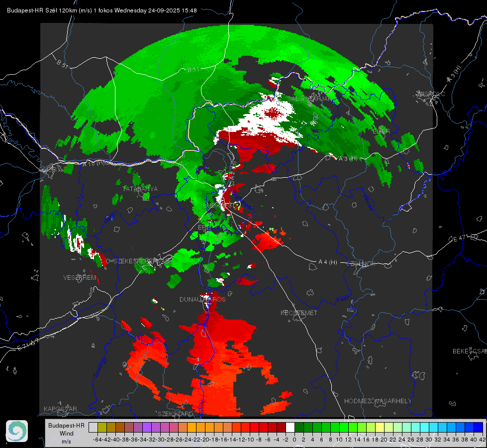The height and width of the screenshot is (448, 487).
Task: Click the TATABANYA city label
Action: [140, 189]
